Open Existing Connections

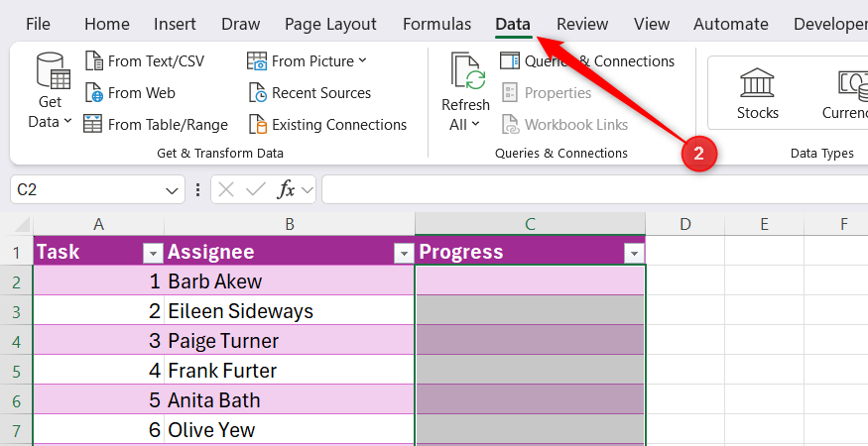(x=327, y=125)
